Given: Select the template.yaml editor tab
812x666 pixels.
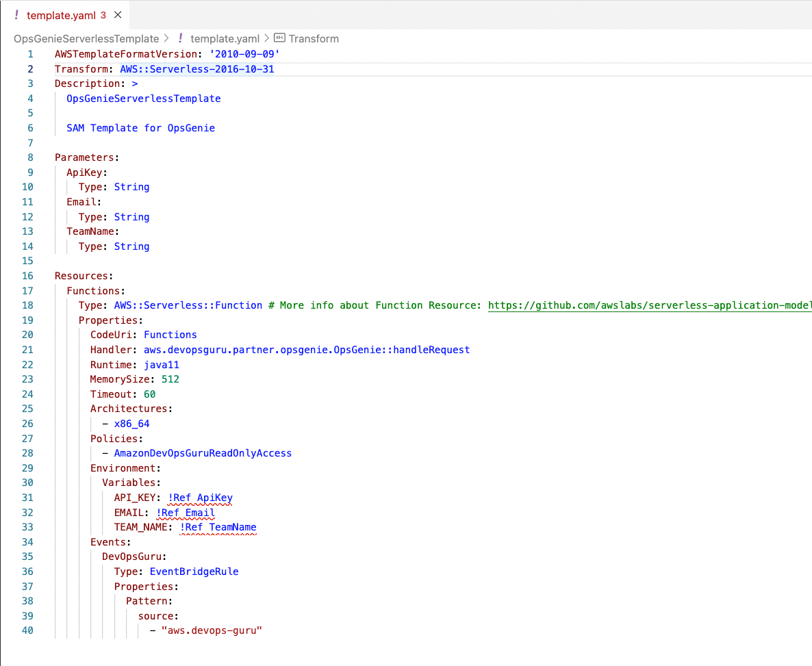Looking at the screenshot, I should tap(65, 15).
